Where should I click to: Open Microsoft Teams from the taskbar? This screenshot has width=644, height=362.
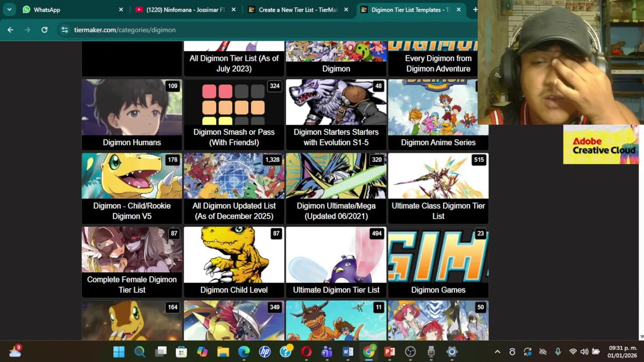[327, 352]
